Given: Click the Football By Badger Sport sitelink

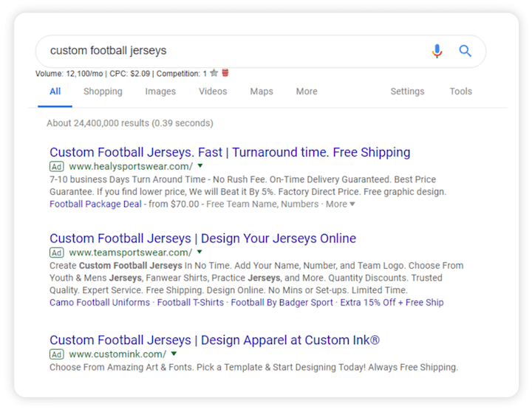Looking at the screenshot, I should pos(282,303).
